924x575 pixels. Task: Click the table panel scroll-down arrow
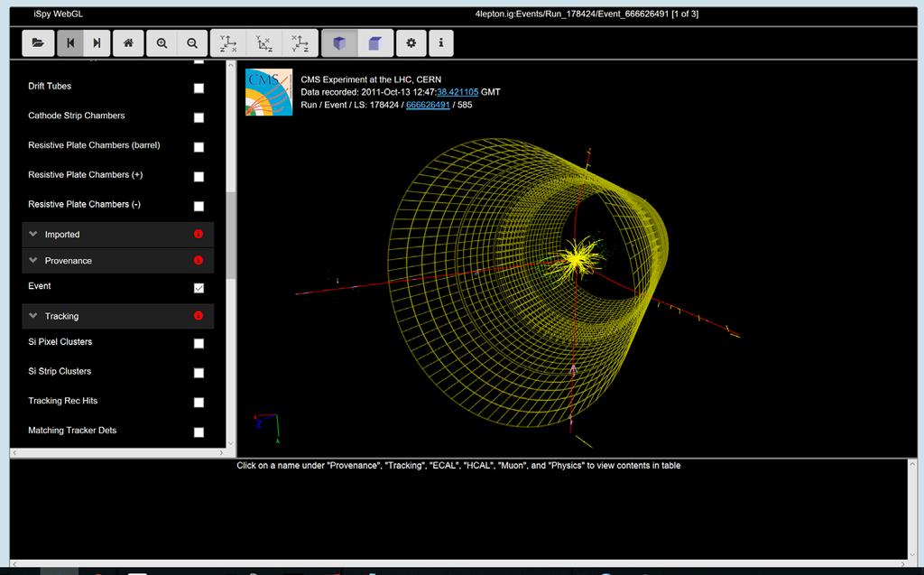click(913, 555)
